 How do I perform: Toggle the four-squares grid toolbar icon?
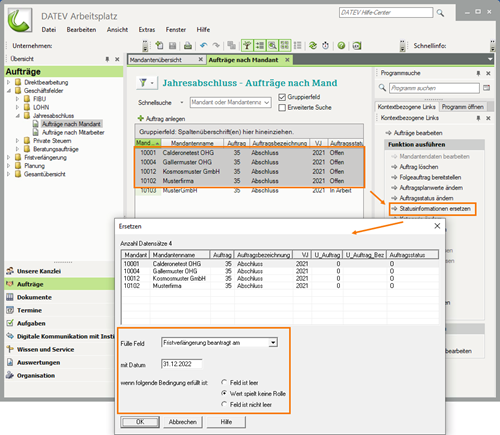click(285, 45)
